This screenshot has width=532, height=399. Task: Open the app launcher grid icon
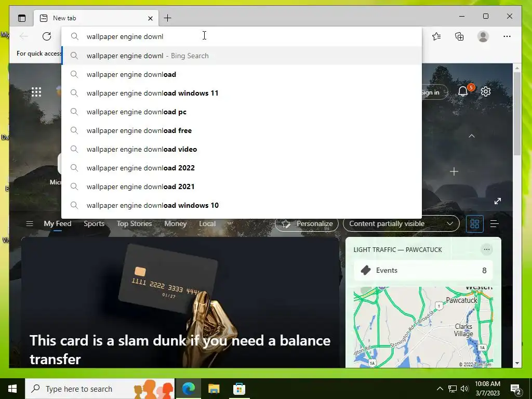coord(36,92)
